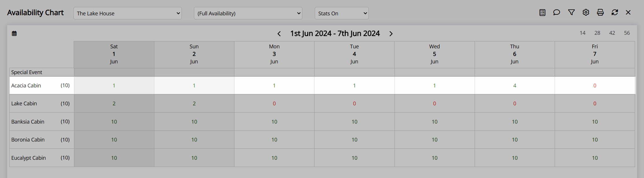The width and height of the screenshot is (644, 178).
Task: Advance to the next week arrow
Action: tap(391, 34)
